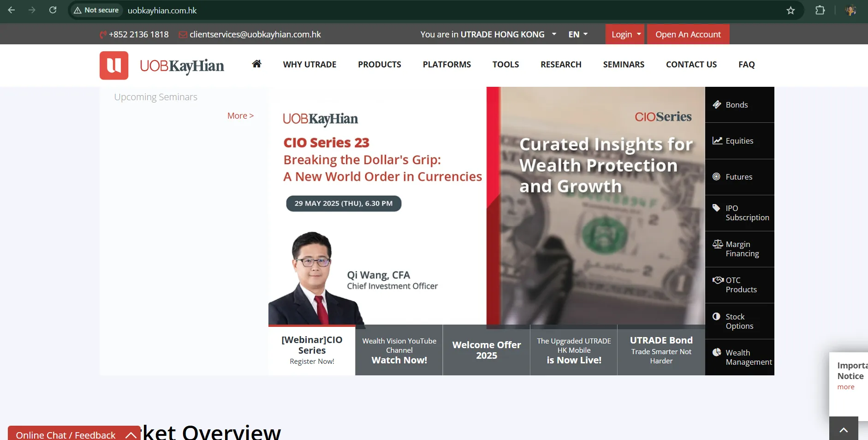This screenshot has height=440, width=868.
Task: Open the SEMINARS menu
Action: click(x=624, y=65)
